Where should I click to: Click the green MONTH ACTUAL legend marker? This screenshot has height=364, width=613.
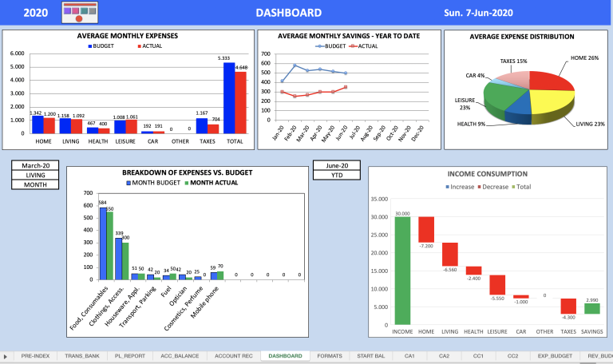(188, 183)
